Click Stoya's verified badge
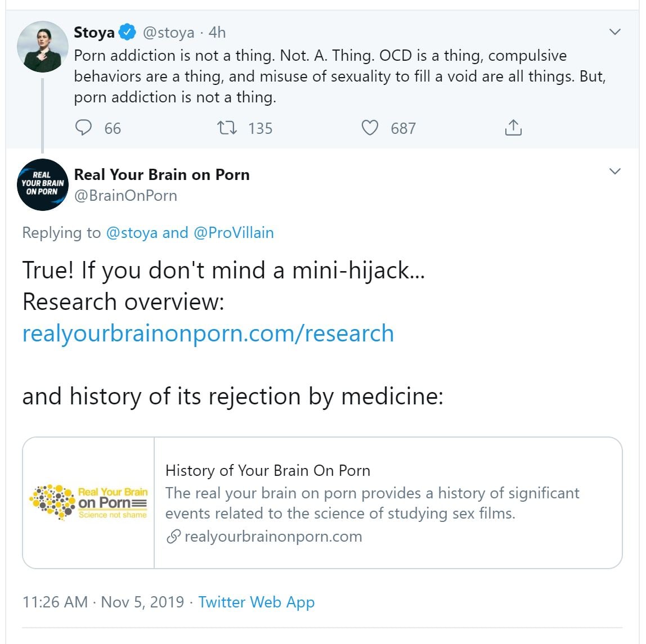The image size is (646, 644). (128, 33)
